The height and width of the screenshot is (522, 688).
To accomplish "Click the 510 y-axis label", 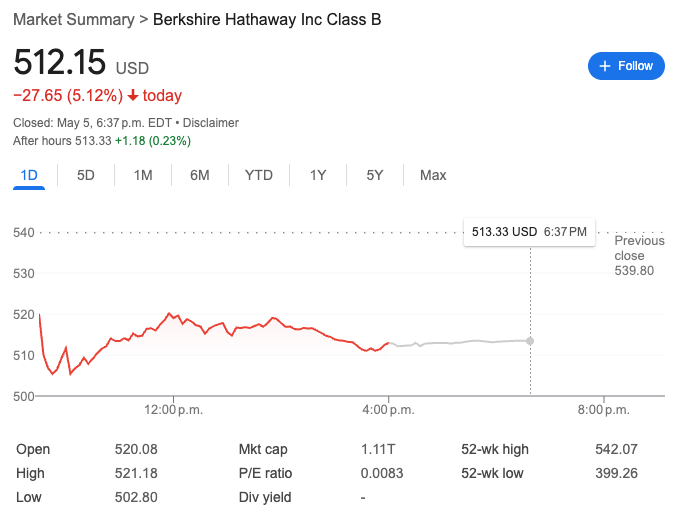I will click(x=24, y=355).
